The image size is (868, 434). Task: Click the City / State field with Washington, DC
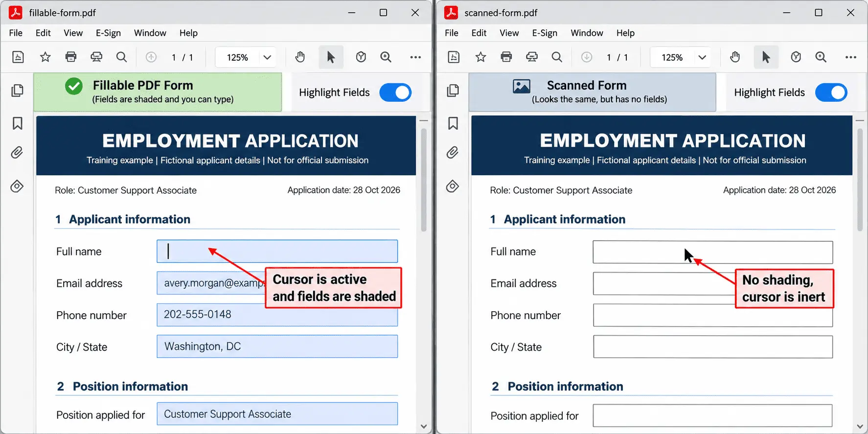point(277,346)
